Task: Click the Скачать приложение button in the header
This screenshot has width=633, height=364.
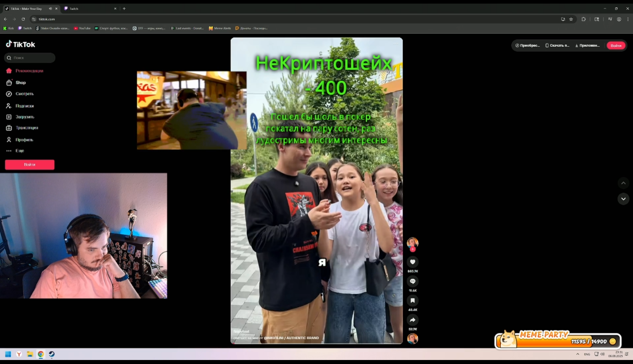Action: 557,45
